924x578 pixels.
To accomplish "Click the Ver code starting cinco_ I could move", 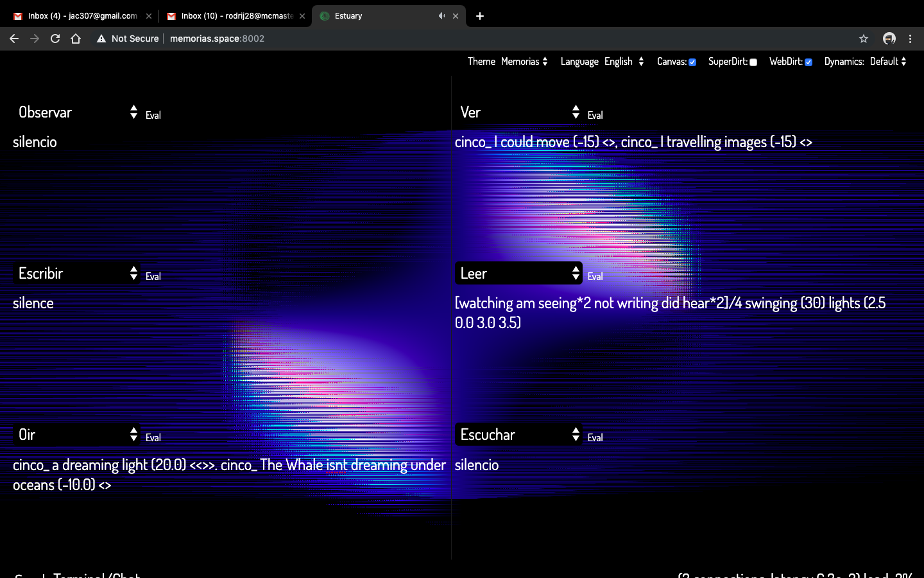I will click(x=633, y=142).
